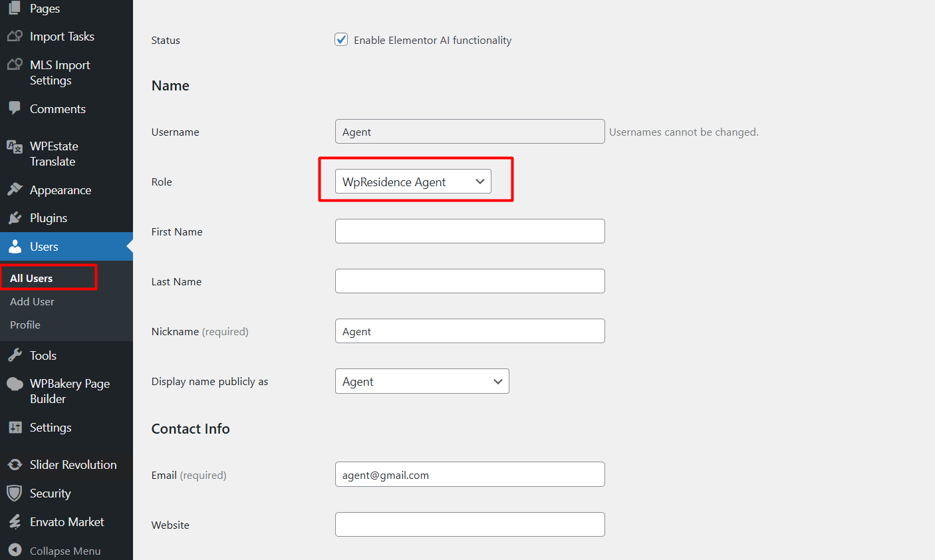Screen dimensions: 935x560
Task: Click the WPBakery Page Builder icon
Action: 15,384
